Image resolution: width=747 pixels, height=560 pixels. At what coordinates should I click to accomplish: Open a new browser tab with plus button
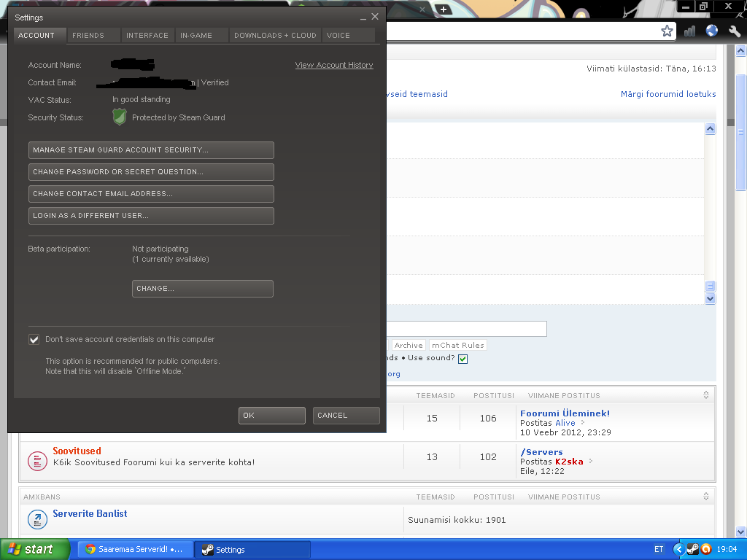[x=443, y=9]
